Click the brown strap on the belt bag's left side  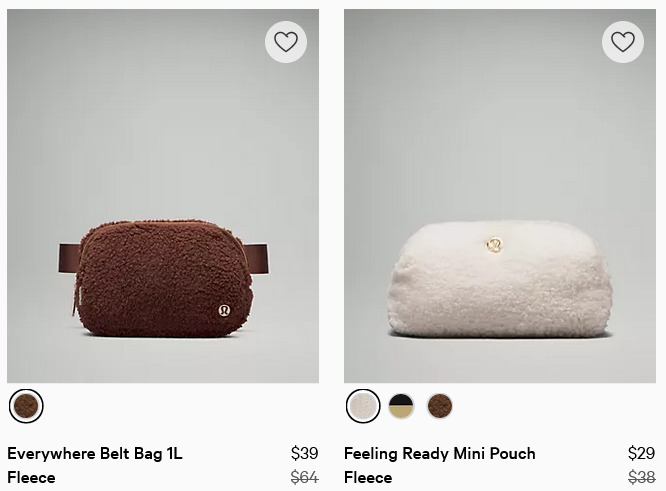pos(69,258)
